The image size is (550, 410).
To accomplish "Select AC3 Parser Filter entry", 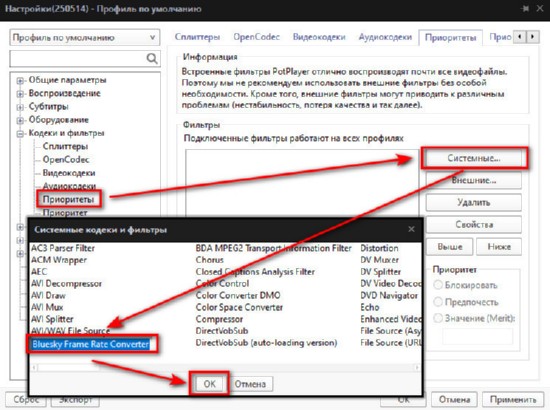I will pos(63,248).
